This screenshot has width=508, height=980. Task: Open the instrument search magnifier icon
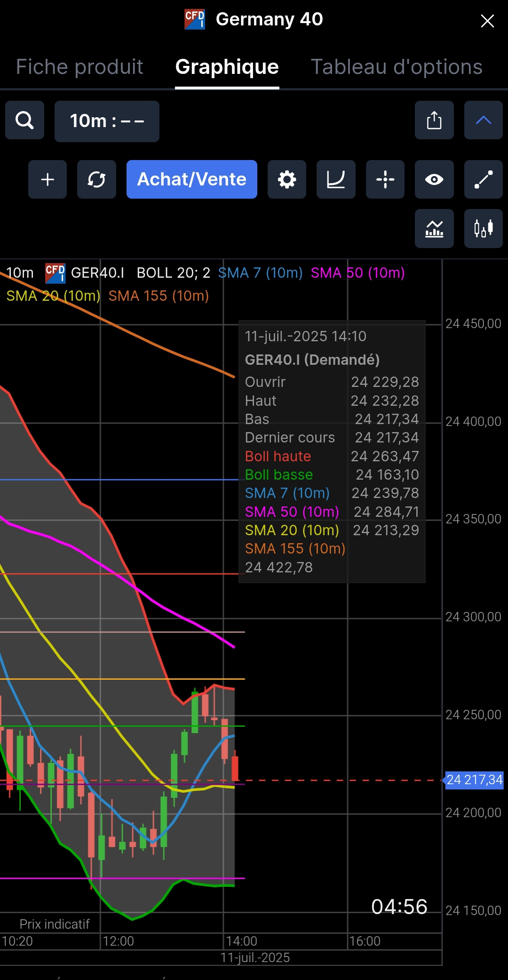(24, 120)
